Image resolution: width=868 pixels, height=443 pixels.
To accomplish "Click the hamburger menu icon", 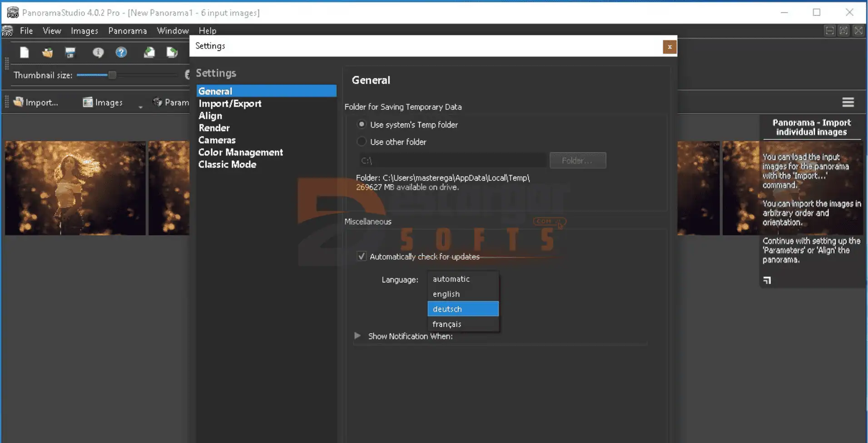I will point(848,103).
